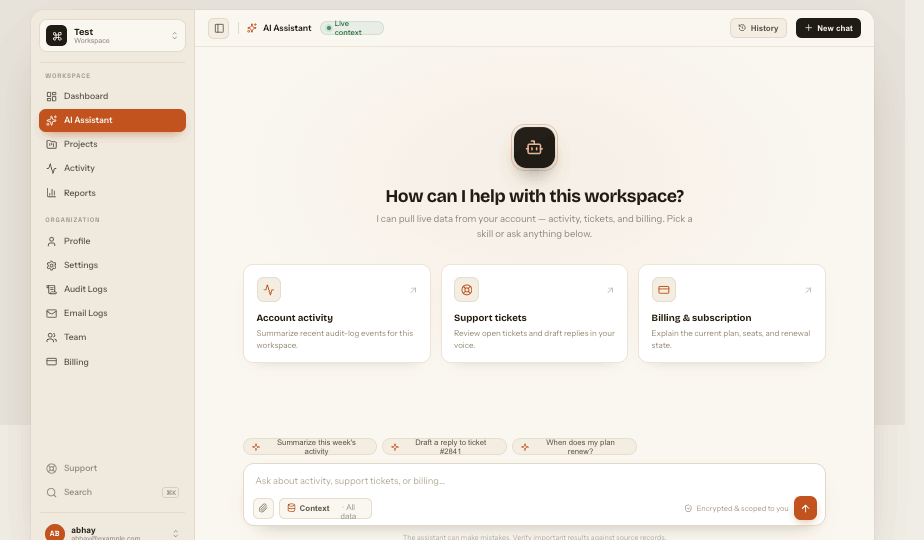
Task: Click the Encrypted & scoped shield icon
Action: point(688,508)
